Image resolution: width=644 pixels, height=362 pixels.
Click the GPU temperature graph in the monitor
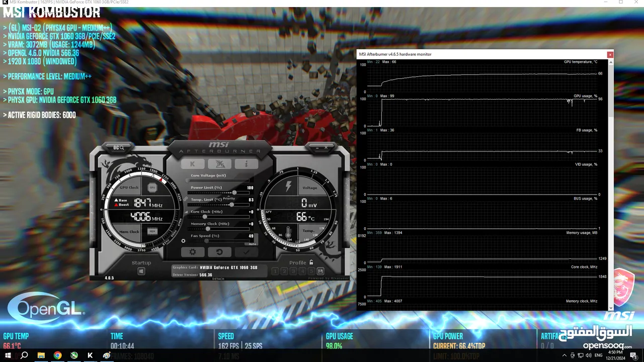pos(483,78)
